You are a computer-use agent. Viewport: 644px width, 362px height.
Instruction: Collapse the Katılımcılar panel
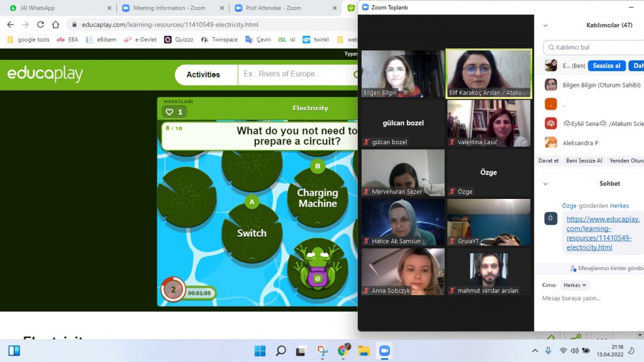point(545,26)
